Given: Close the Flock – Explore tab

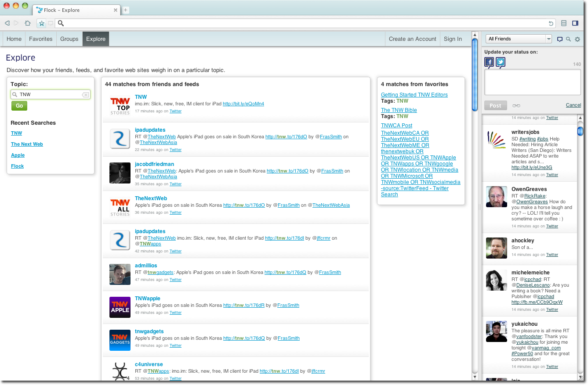Looking at the screenshot, I should pos(116,10).
